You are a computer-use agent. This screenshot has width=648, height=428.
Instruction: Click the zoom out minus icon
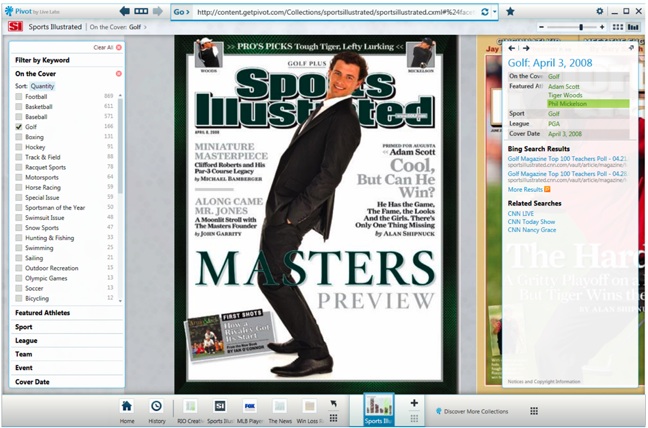tap(541, 27)
